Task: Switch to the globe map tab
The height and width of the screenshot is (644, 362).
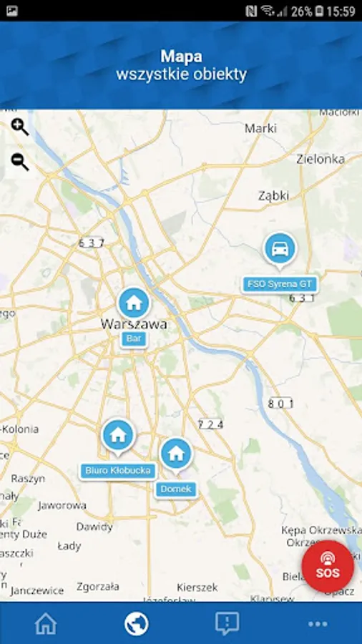Action: click(x=136, y=624)
